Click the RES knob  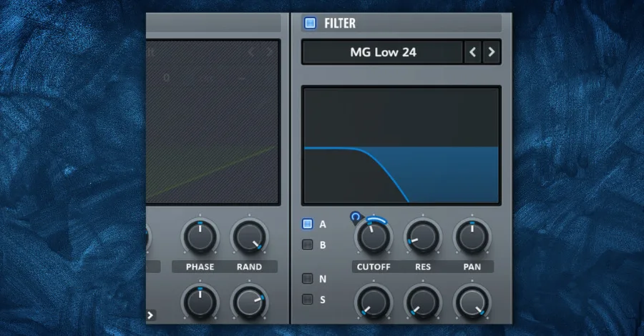coord(423,237)
